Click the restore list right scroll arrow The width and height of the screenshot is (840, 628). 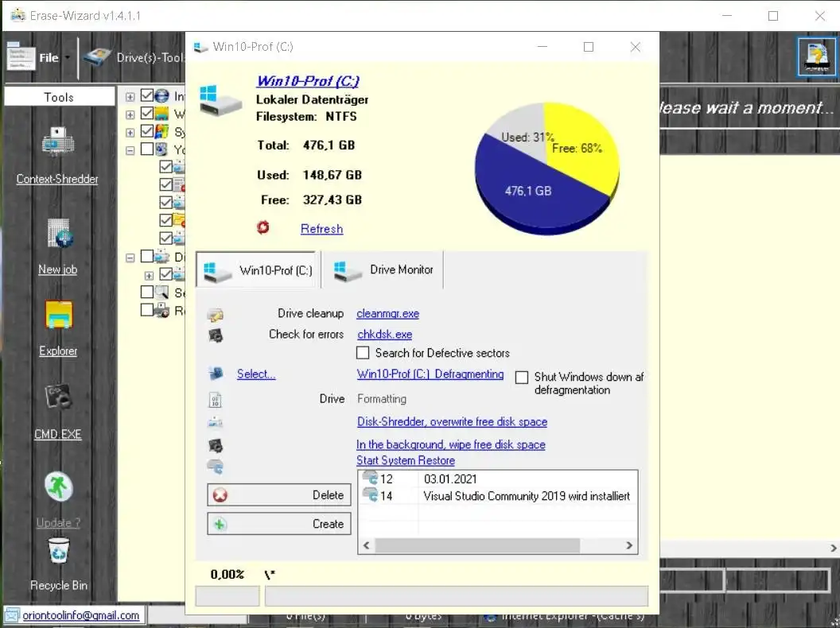tap(629, 545)
